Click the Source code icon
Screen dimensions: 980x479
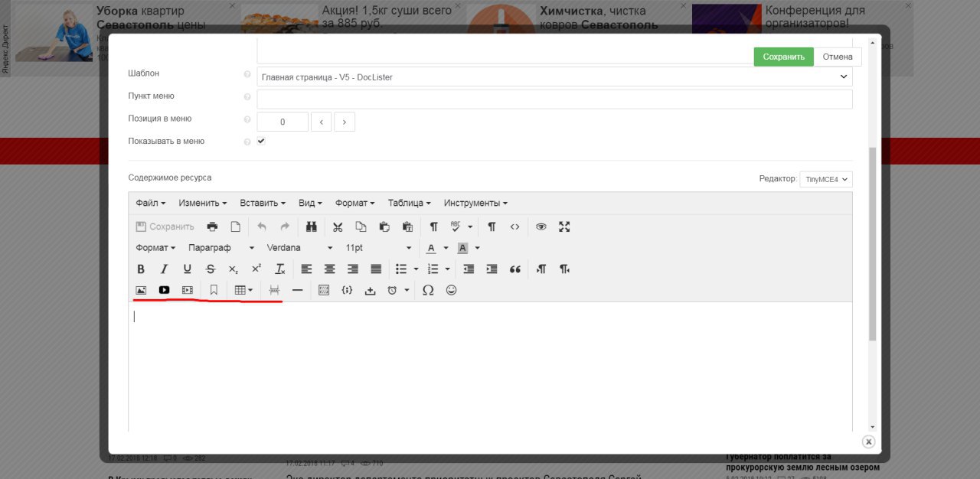click(514, 226)
